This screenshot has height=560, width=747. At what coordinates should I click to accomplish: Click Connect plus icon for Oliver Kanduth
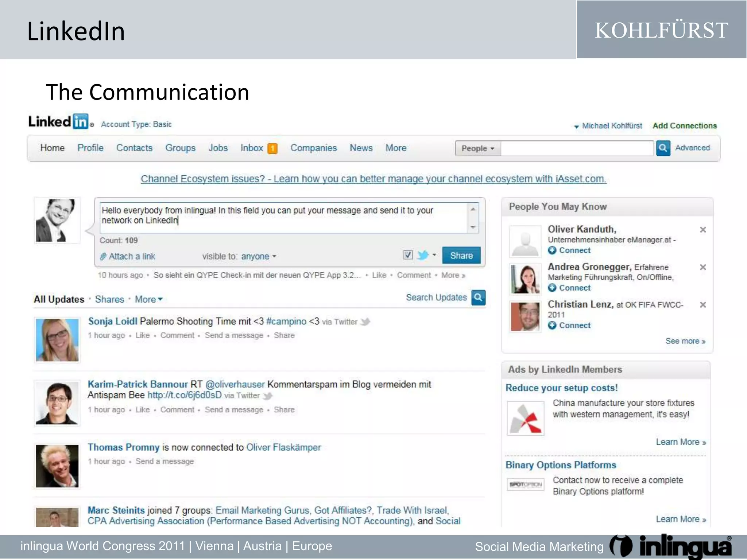tap(552, 250)
